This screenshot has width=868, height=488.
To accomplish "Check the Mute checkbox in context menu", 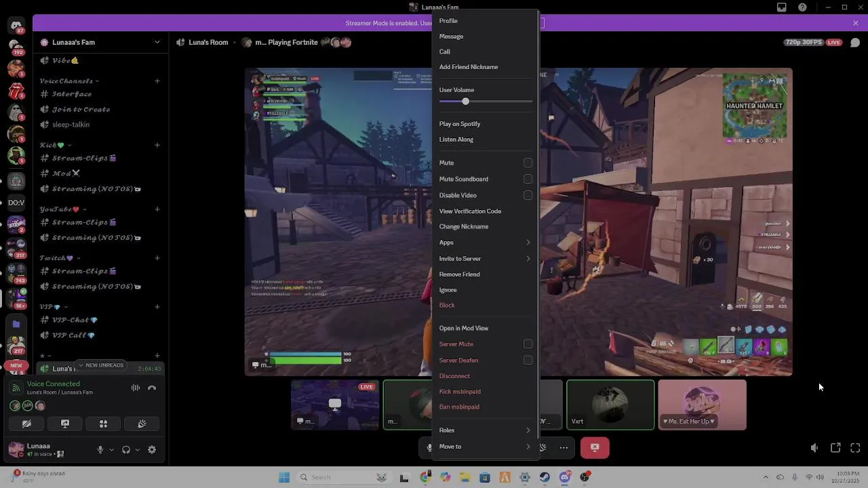I will click(528, 163).
